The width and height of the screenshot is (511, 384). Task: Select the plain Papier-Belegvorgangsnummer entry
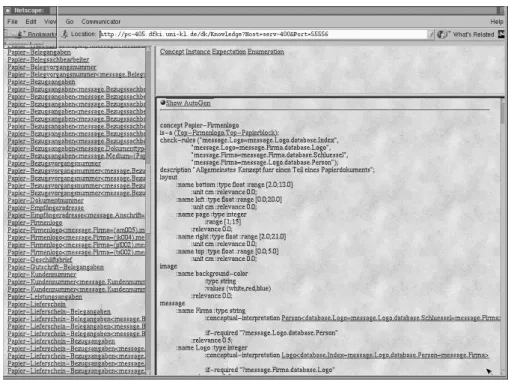[x=52, y=67]
